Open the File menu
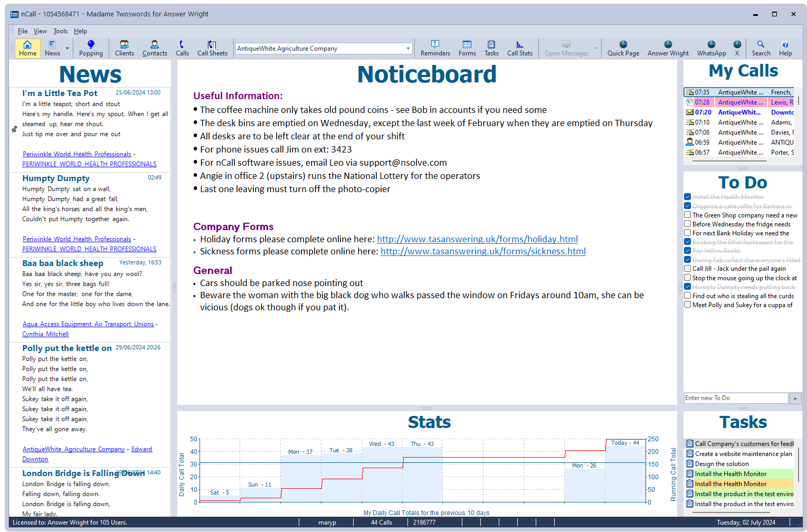 (23, 31)
